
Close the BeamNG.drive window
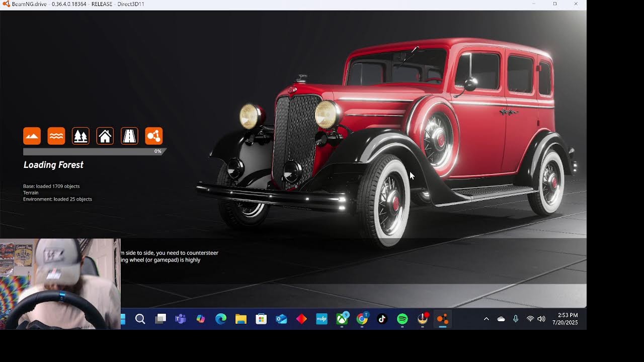tap(576, 4)
